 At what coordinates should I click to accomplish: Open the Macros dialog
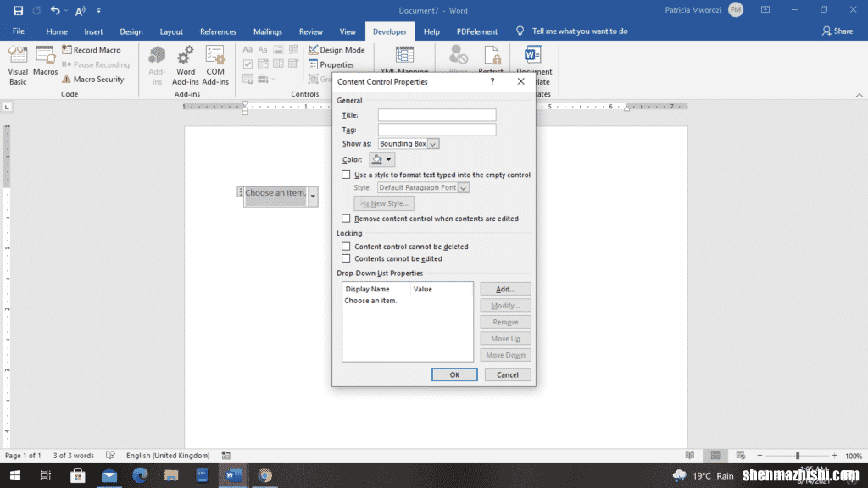coord(45,61)
